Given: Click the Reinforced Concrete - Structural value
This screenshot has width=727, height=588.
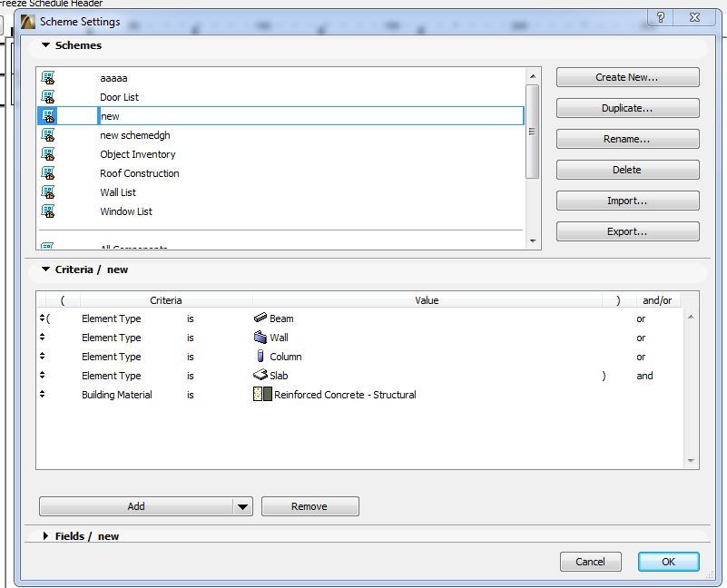Looking at the screenshot, I should click(x=345, y=395).
